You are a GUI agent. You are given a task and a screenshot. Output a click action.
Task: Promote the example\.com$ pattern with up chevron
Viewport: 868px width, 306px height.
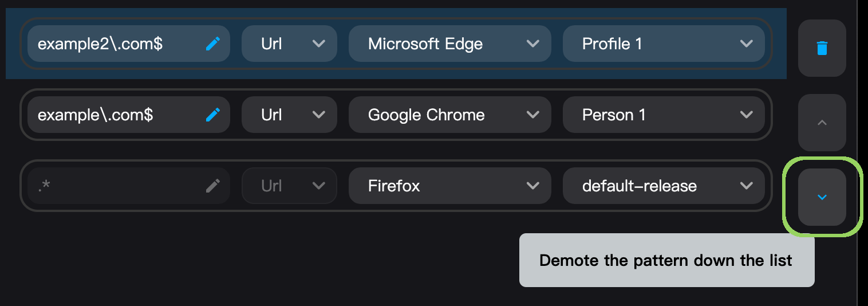[x=822, y=123]
